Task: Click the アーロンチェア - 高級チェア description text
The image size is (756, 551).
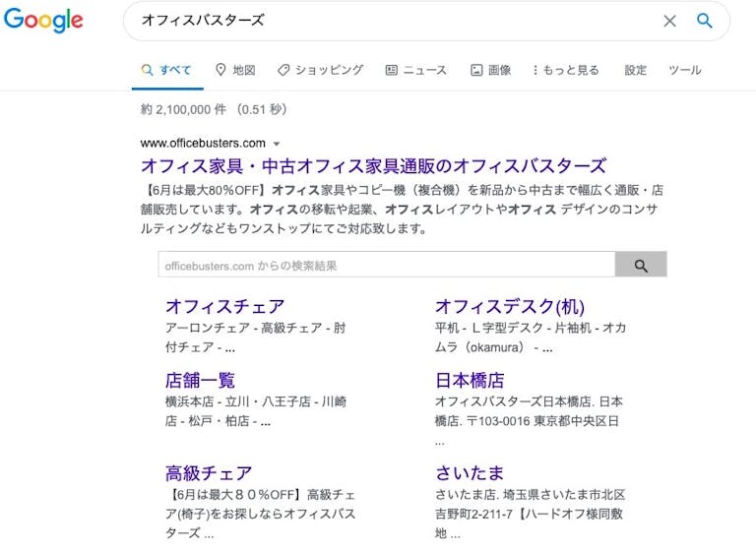Action: [256, 337]
